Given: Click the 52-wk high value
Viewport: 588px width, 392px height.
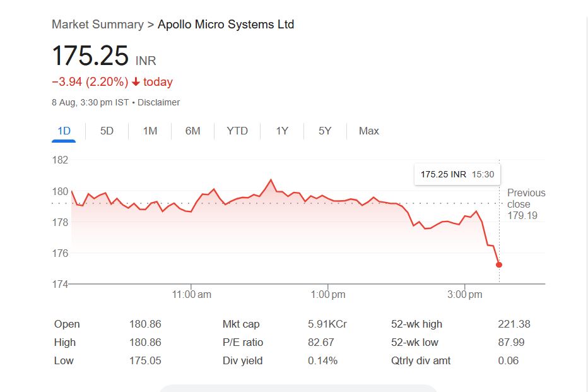Looking at the screenshot, I should click(x=514, y=324).
